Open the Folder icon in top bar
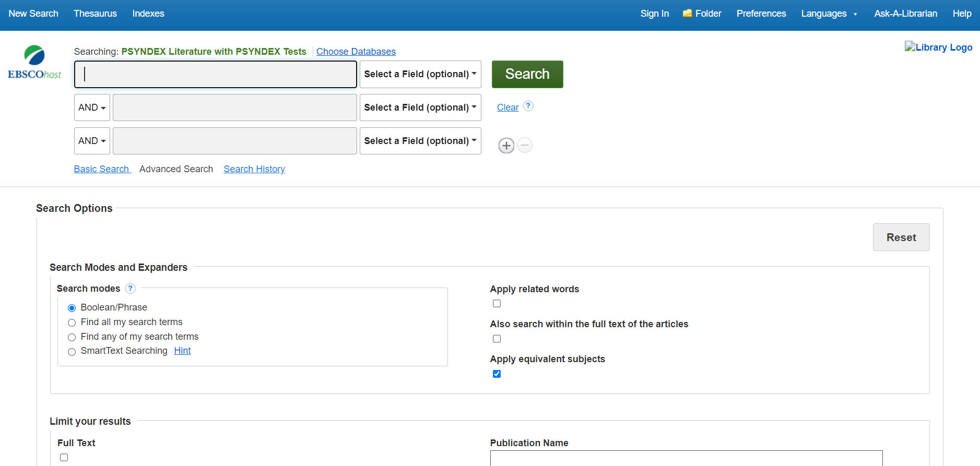The height and width of the screenshot is (466, 980). [688, 14]
